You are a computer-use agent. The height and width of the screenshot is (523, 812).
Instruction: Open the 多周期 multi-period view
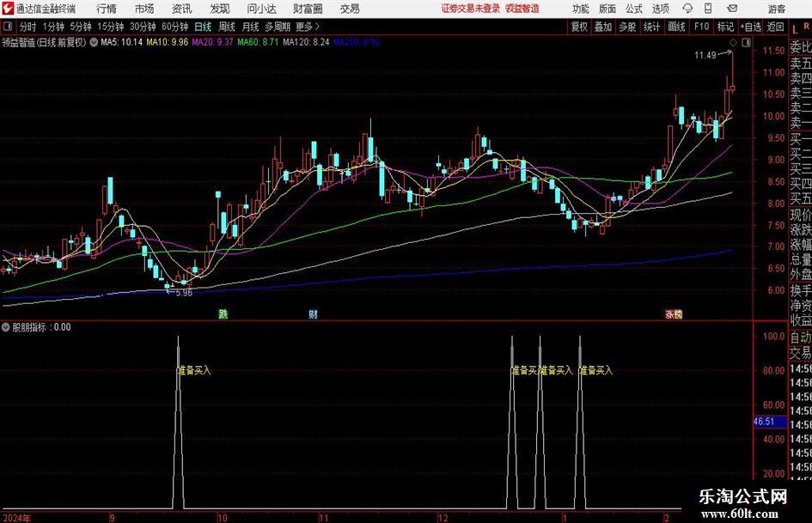coord(278,27)
